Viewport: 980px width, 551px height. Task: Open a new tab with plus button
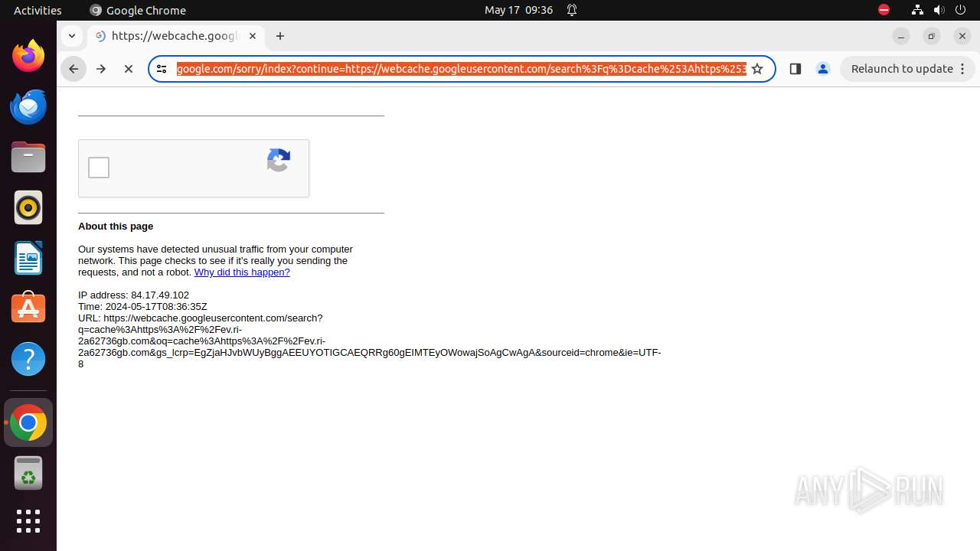(280, 36)
